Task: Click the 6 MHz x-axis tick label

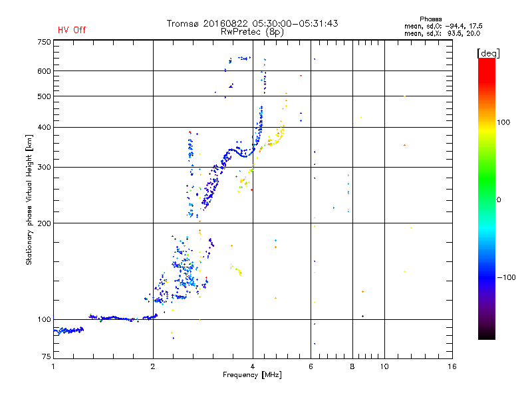Action: 311,366
